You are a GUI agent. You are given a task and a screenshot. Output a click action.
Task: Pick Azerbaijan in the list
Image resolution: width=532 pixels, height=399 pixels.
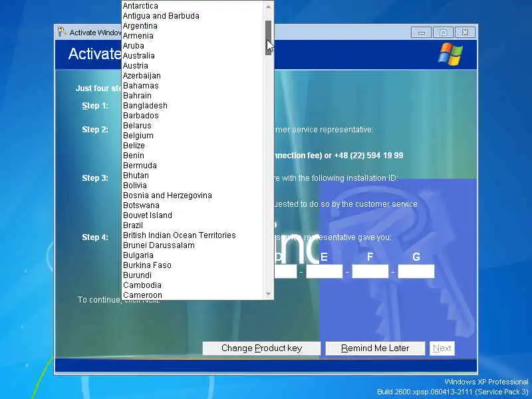192,76
